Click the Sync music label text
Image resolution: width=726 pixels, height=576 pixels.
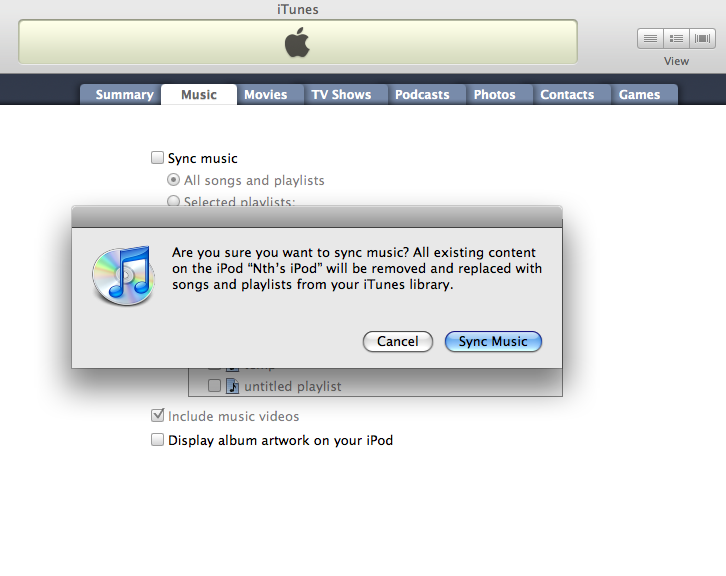tap(202, 158)
